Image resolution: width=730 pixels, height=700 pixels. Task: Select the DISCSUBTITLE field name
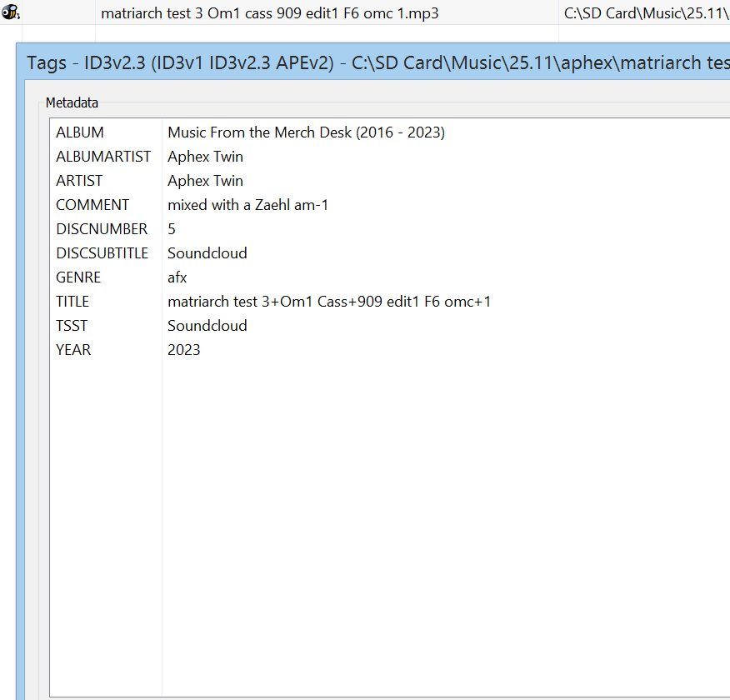102,253
